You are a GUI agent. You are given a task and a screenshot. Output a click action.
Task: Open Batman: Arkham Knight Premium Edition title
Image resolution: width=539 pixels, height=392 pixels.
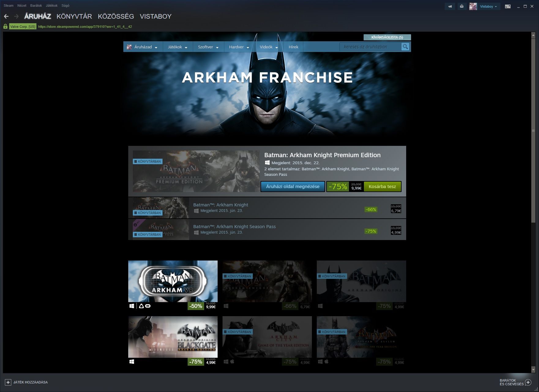click(322, 155)
